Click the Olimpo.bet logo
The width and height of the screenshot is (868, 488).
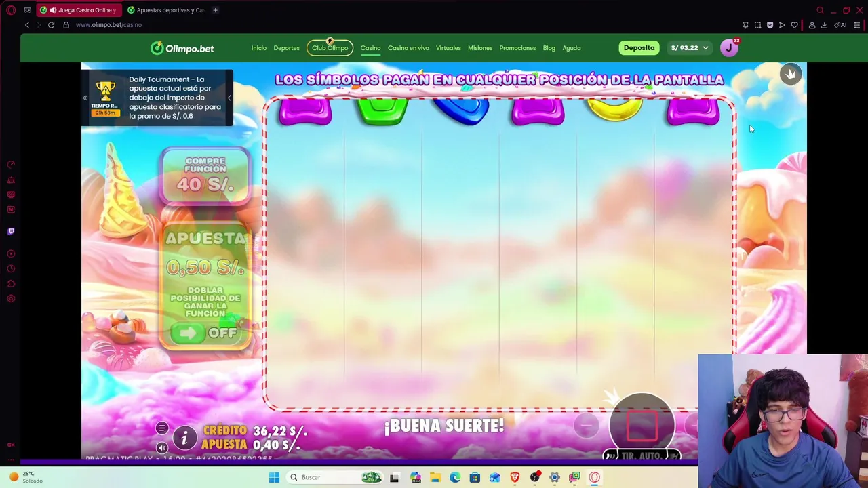coord(182,48)
